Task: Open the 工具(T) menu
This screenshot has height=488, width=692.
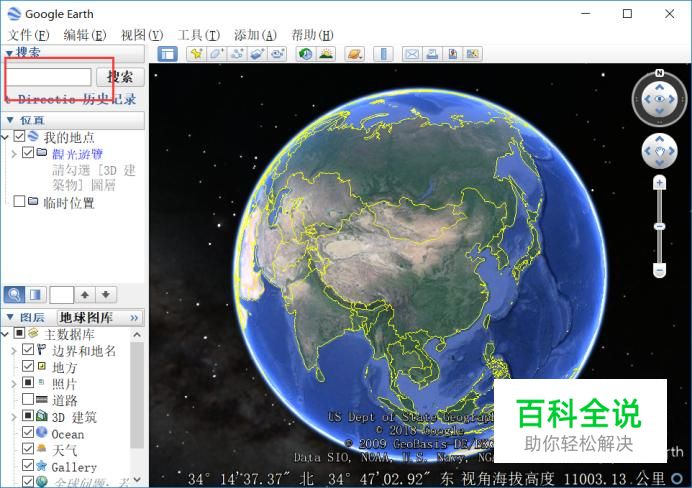Action: [x=199, y=35]
